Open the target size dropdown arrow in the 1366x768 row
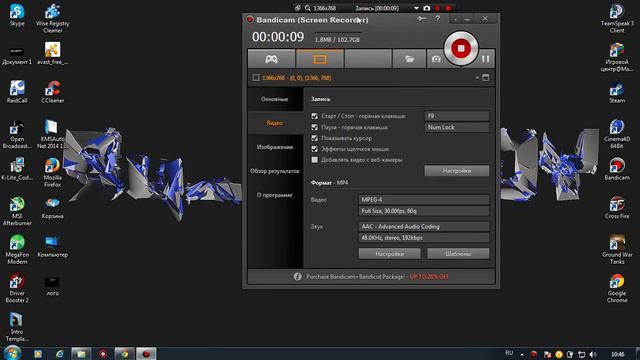Viewport: 640px width, 360px height. (477, 78)
